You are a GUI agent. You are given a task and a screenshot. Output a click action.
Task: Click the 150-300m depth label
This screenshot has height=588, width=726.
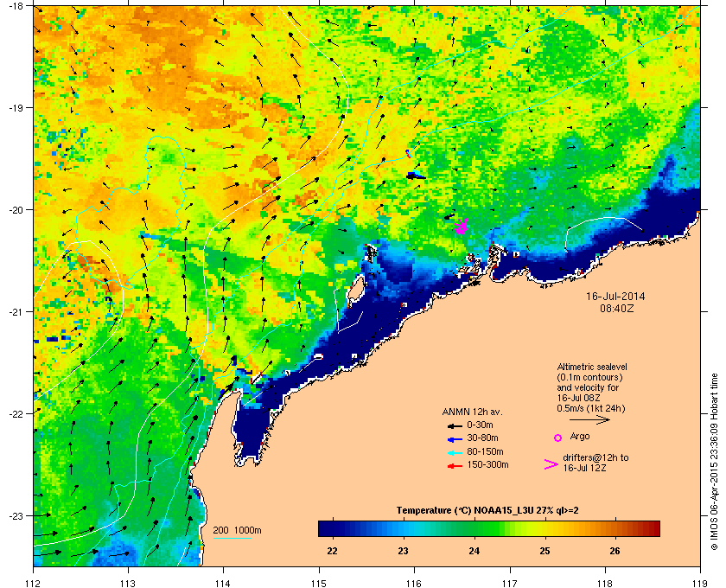point(487,464)
